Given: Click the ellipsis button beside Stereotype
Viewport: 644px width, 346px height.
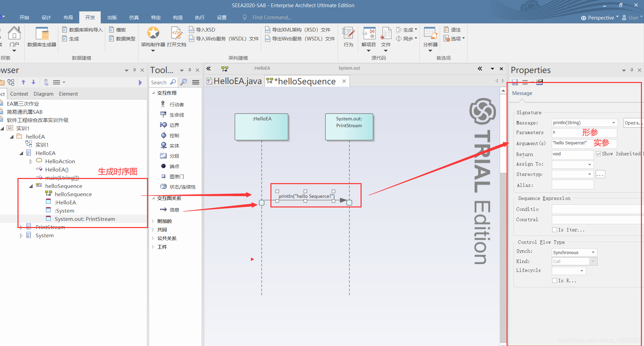Looking at the screenshot, I should click(600, 174).
